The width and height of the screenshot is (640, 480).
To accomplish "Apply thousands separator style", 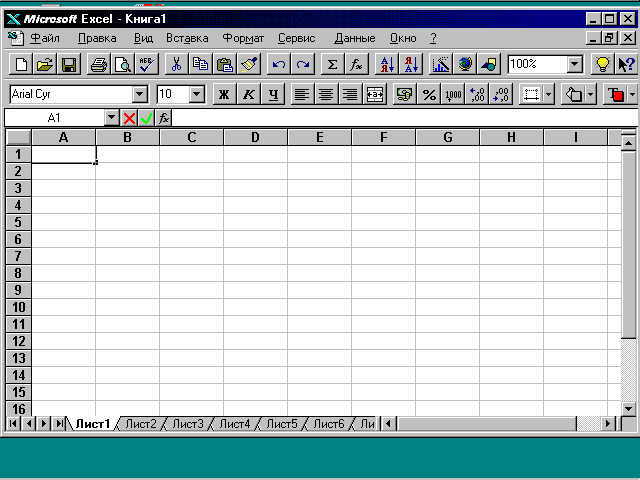I will [453, 95].
